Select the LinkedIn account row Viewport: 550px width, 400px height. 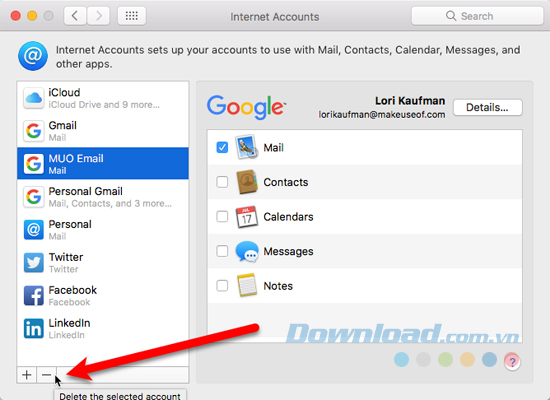[x=103, y=328]
